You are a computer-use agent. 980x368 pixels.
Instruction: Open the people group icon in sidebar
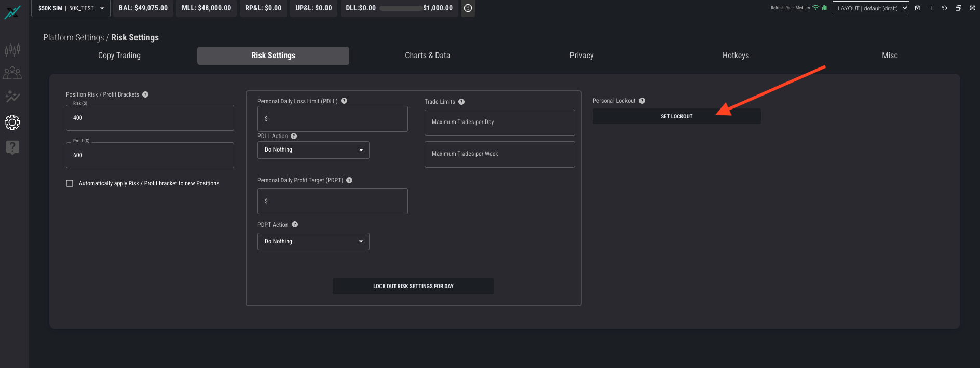click(x=12, y=73)
